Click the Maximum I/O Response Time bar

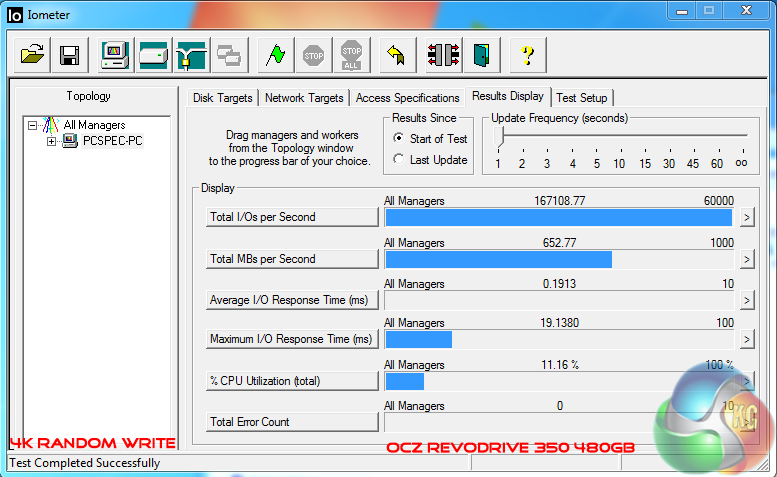(x=559, y=340)
